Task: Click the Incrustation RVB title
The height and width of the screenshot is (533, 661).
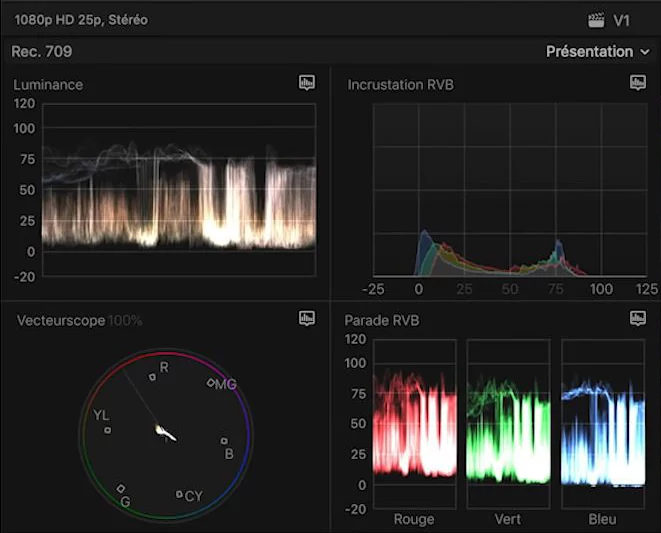Action: [x=400, y=85]
